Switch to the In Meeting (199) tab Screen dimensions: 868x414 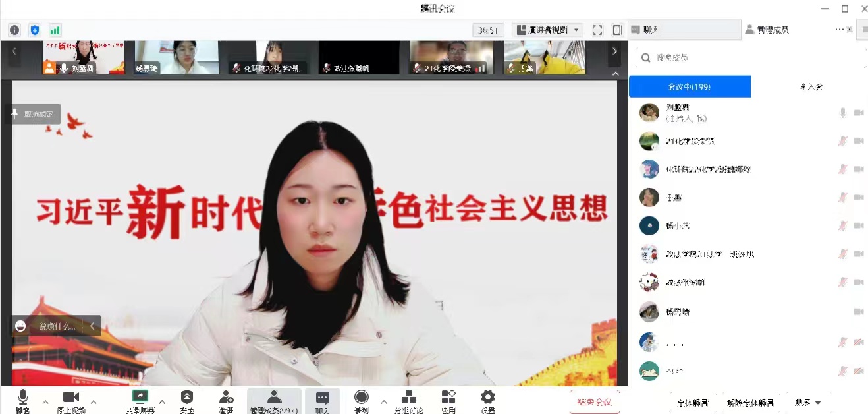click(x=690, y=86)
